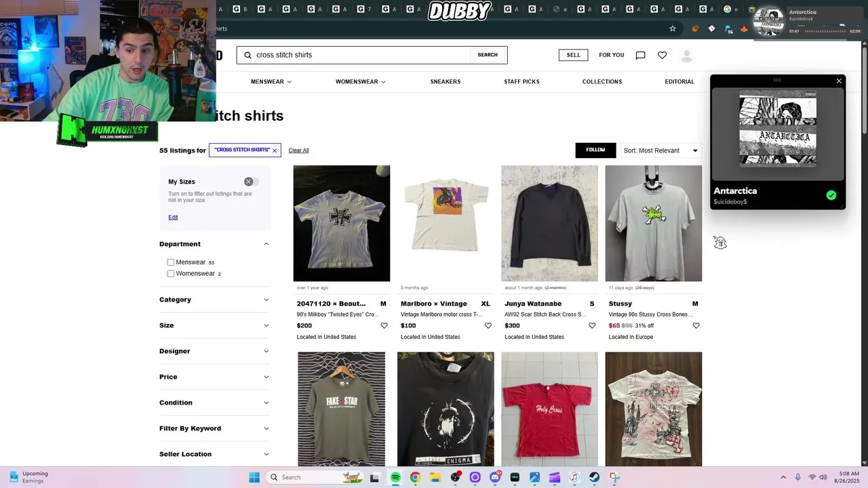868x488 pixels.
Task: Open the FAKE STAR green shirt thumbnail
Action: pyautogui.click(x=342, y=409)
